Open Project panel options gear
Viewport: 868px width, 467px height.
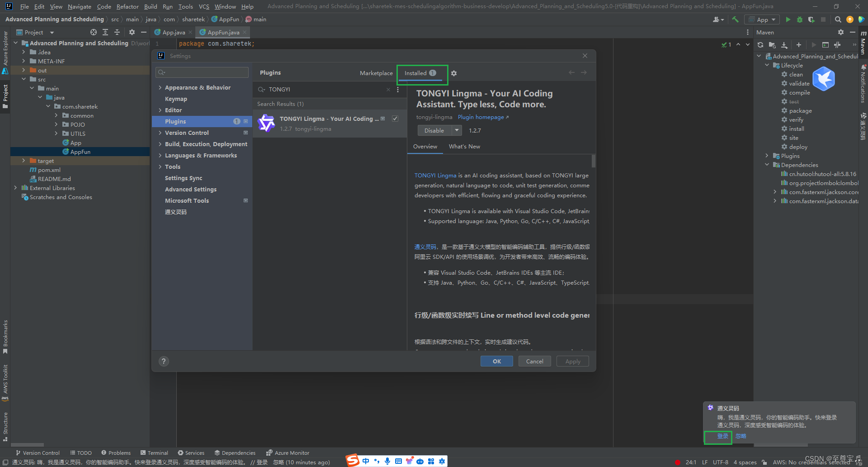[x=132, y=32]
